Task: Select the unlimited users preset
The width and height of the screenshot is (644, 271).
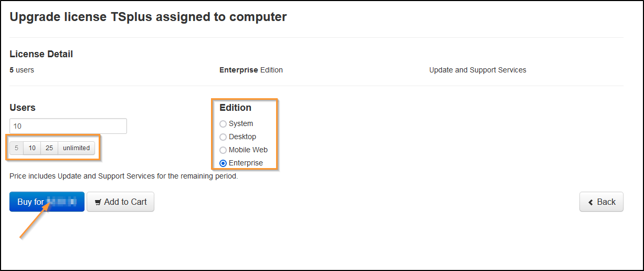Action: click(77, 148)
